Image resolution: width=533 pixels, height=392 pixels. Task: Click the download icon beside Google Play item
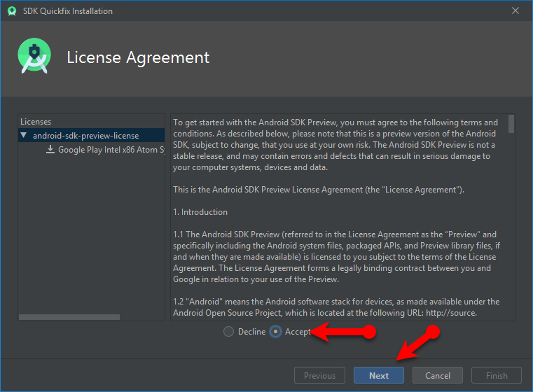click(x=50, y=150)
